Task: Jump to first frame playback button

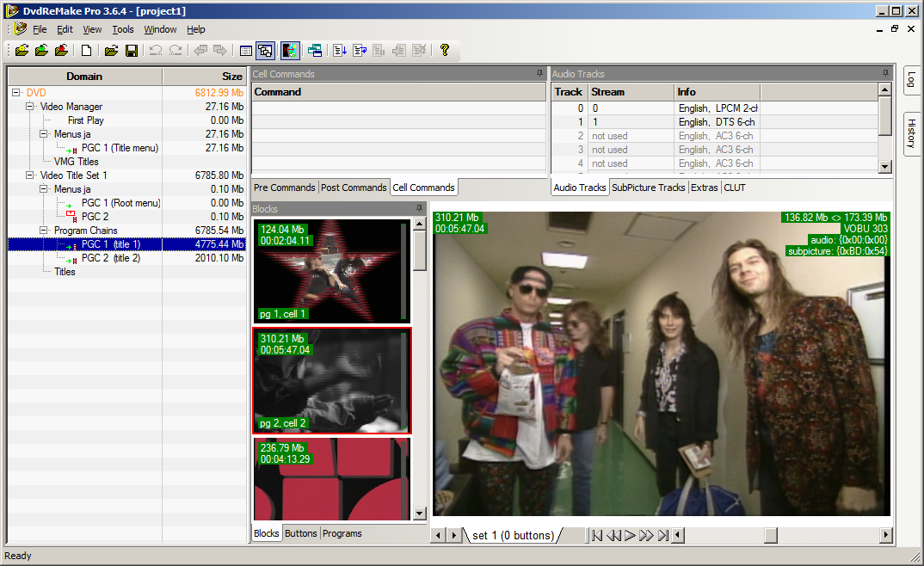Action: (x=597, y=535)
